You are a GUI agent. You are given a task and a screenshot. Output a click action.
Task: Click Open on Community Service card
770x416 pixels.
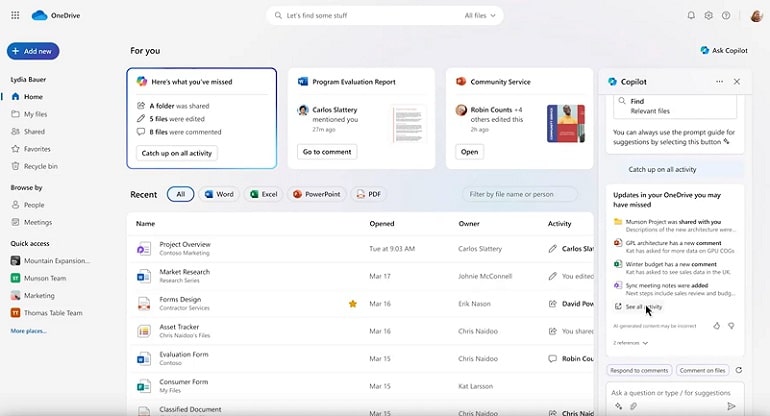pos(469,152)
